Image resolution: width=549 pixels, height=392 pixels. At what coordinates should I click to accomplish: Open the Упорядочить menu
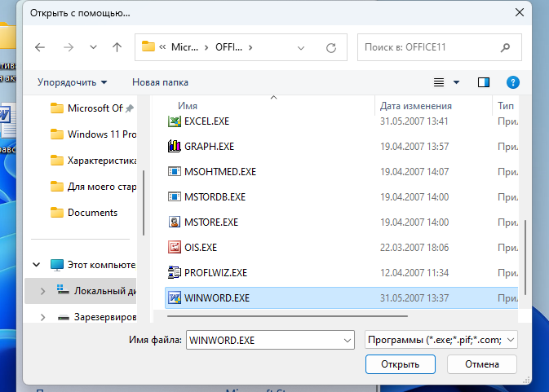point(72,82)
